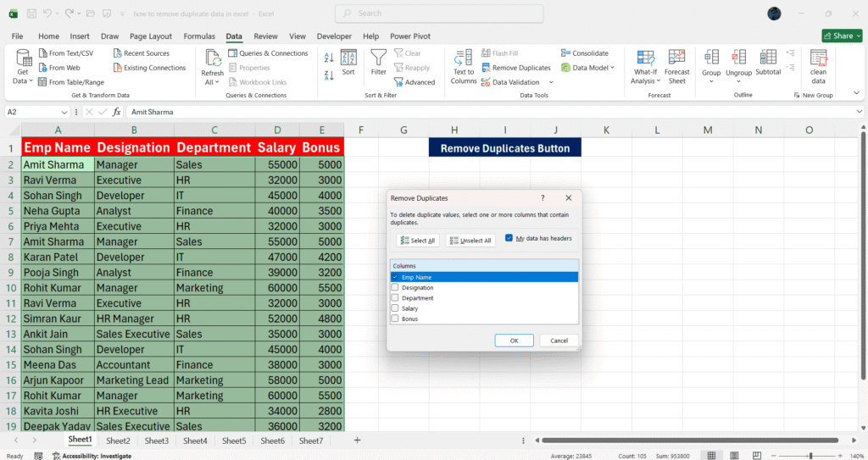The image size is (868, 460).
Task: Check the Salary column
Action: pyautogui.click(x=395, y=308)
